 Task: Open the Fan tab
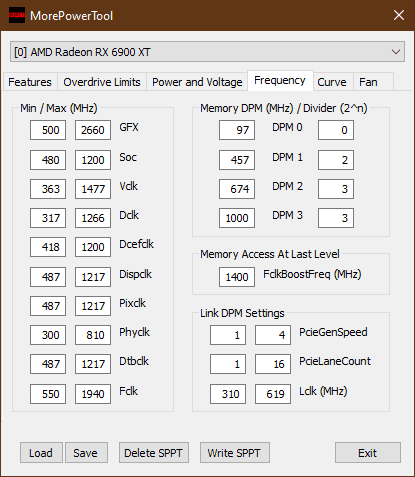(x=368, y=82)
